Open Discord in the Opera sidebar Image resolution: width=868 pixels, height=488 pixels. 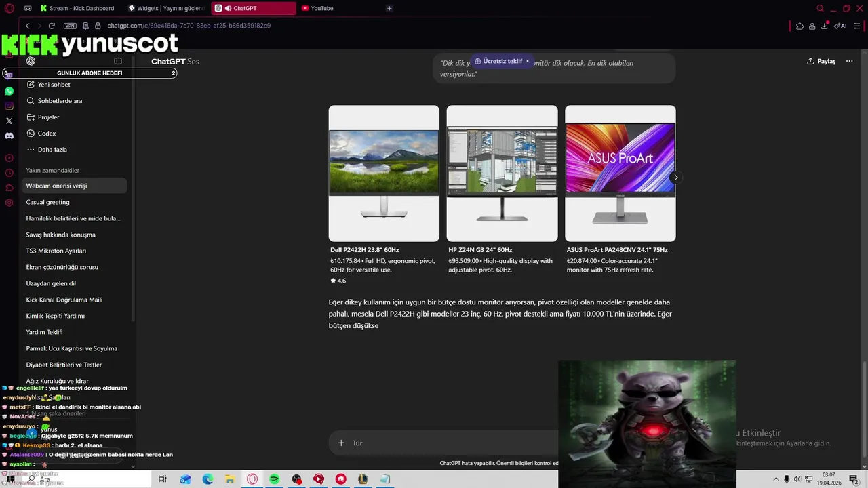click(x=9, y=136)
